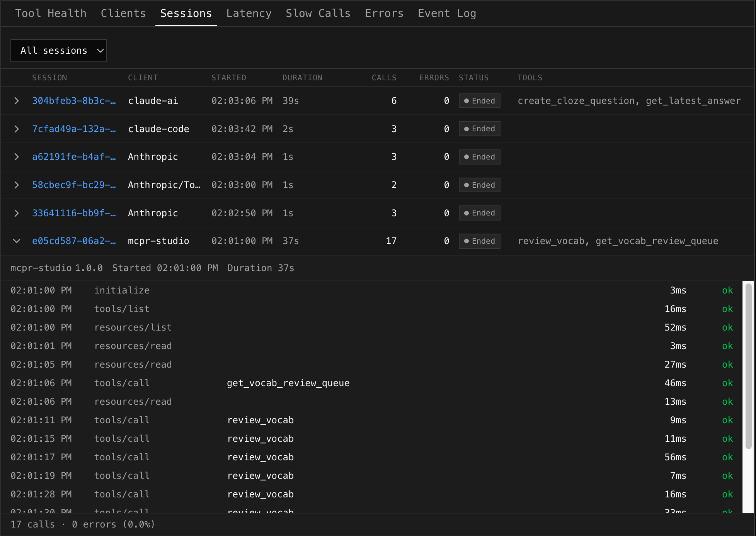Image resolution: width=756 pixels, height=536 pixels.
Task: Click the Ended badge on the claude-ai row
Action: point(479,101)
